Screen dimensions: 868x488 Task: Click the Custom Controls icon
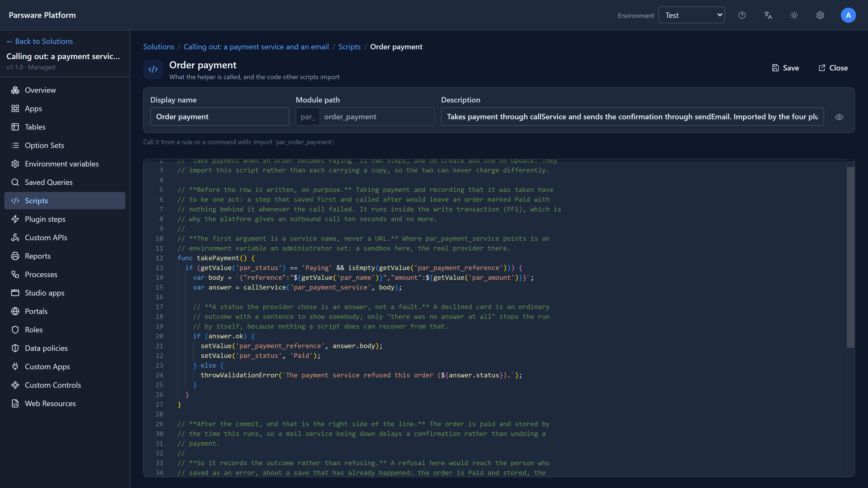pos(15,385)
